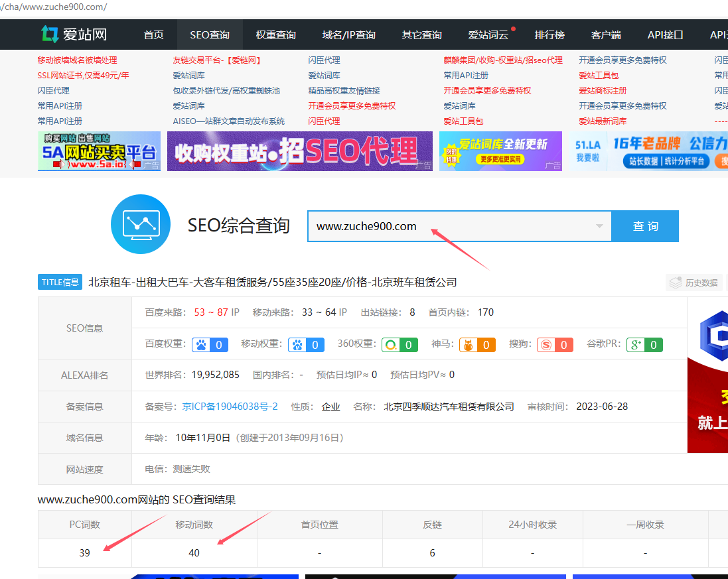Click the 爱站网 logo
This screenshot has height=579, width=728.
point(74,34)
